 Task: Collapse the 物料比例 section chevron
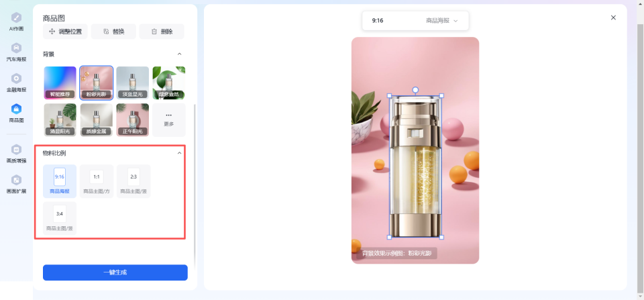pos(179,153)
